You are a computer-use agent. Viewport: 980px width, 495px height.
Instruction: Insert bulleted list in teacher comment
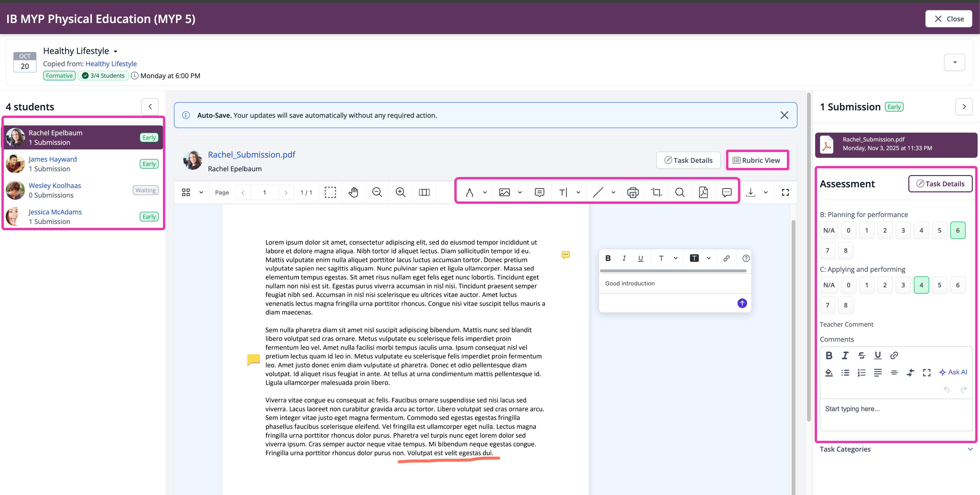tap(845, 372)
